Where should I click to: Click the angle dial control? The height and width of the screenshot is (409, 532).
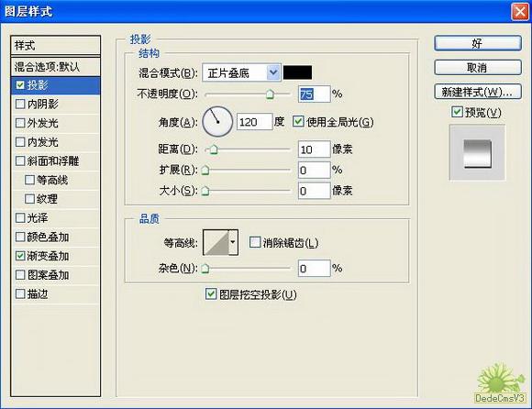[x=217, y=121]
